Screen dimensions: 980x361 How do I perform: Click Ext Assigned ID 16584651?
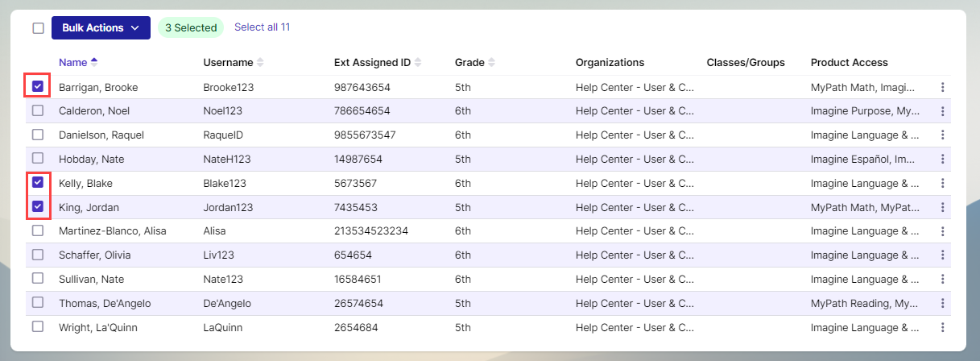358,279
